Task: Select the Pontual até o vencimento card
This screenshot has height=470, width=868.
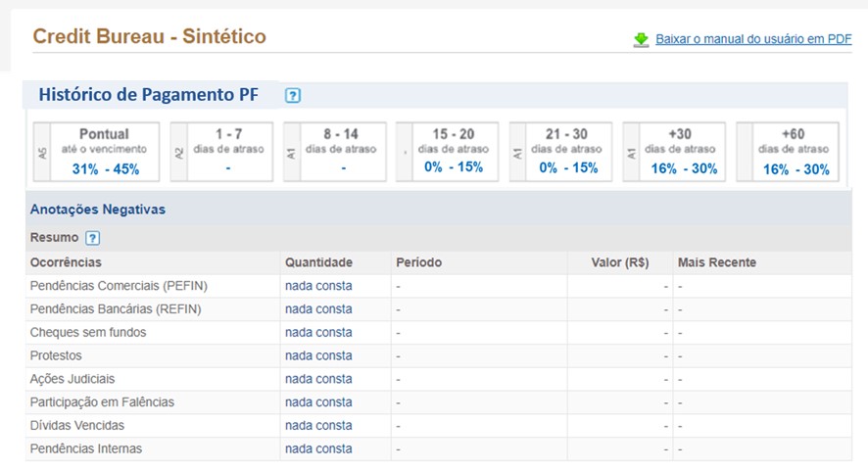Action: (x=96, y=152)
